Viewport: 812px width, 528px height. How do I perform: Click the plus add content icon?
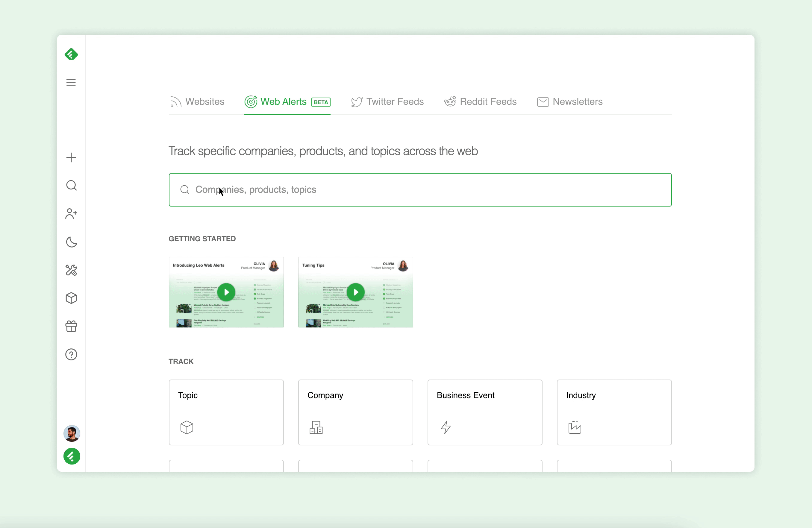71,157
